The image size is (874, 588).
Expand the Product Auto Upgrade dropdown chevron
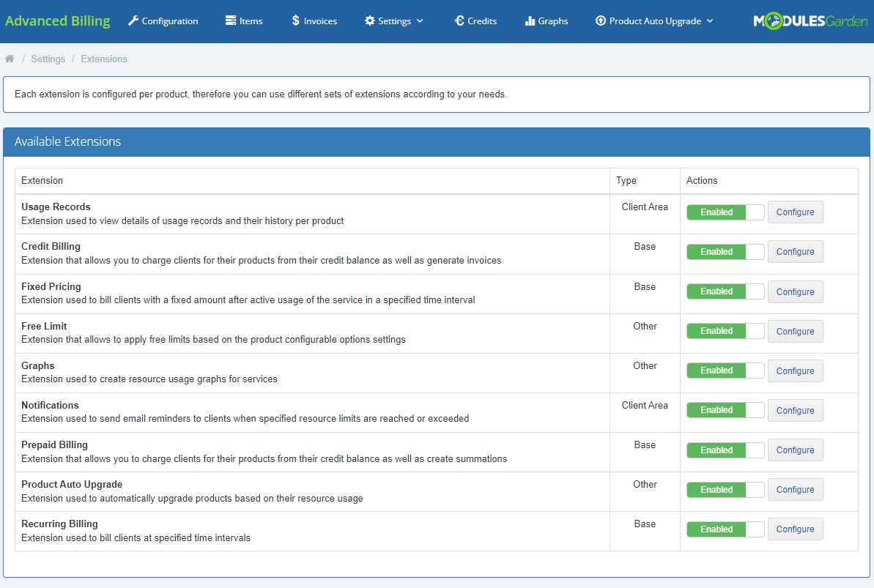pyautogui.click(x=709, y=21)
